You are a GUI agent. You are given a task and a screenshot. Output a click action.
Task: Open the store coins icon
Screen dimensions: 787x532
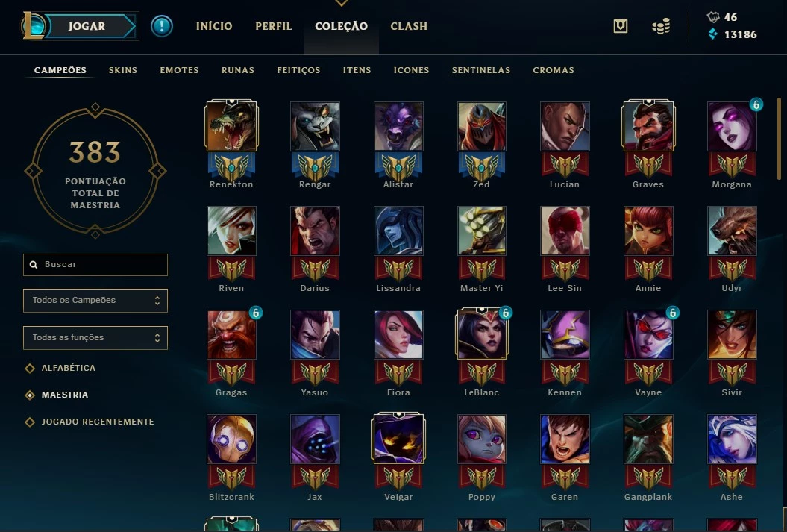point(661,26)
